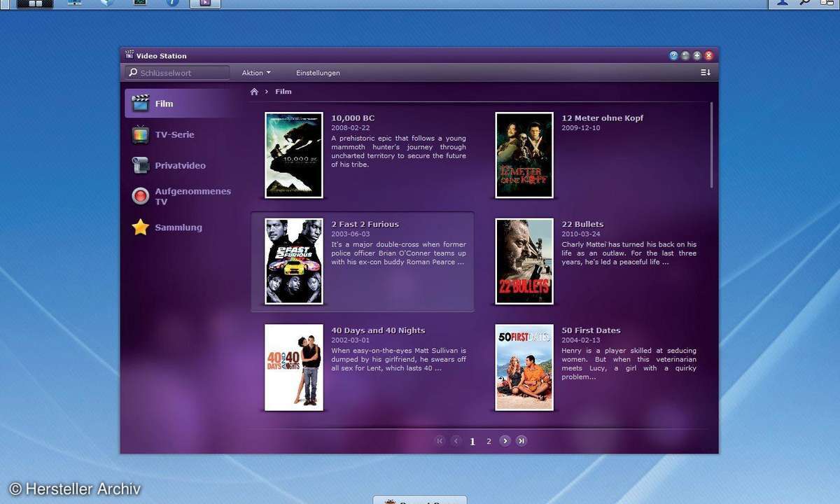Open the search magnifier in the top-right taskbar
This screenshot has width=840, height=504.
805,3
